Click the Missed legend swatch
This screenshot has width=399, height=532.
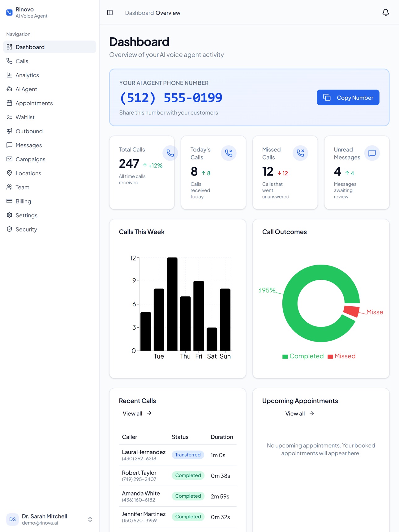[x=330, y=356]
